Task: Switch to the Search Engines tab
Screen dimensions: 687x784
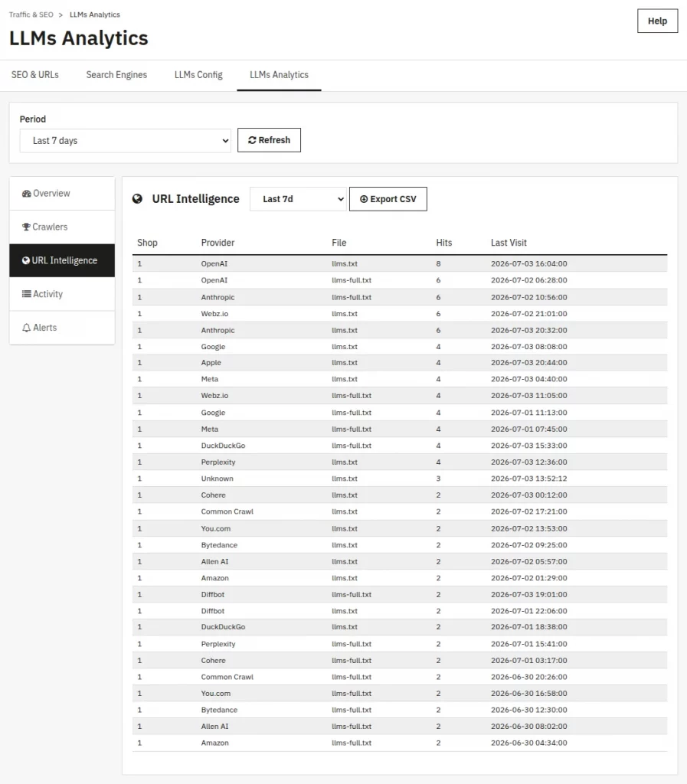Action: coord(116,75)
